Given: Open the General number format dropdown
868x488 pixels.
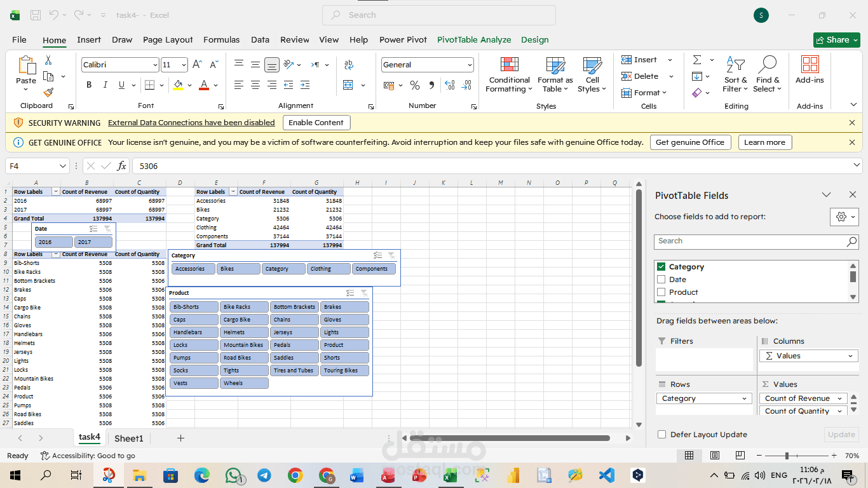Looking at the screenshot, I should click(470, 64).
